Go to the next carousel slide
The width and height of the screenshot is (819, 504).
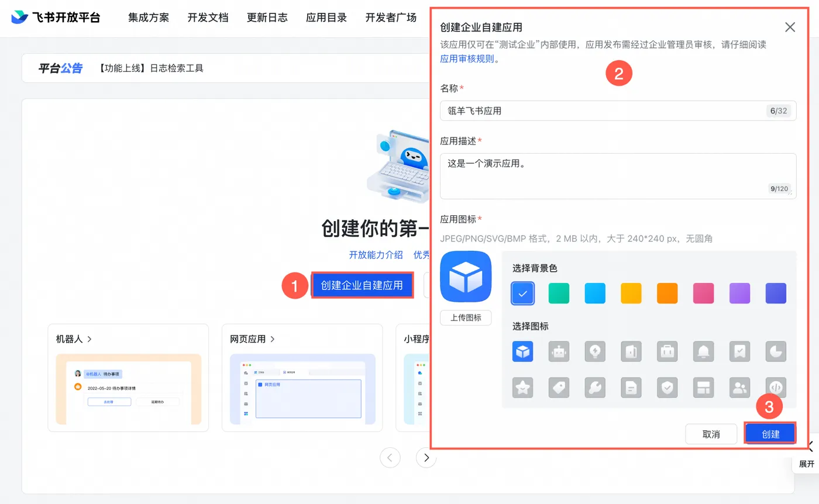click(426, 457)
